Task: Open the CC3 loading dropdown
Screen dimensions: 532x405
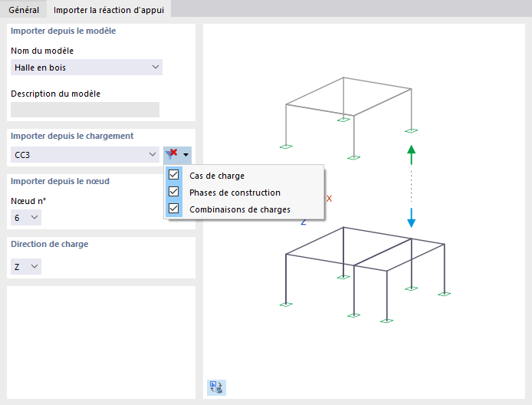Action: click(85, 155)
